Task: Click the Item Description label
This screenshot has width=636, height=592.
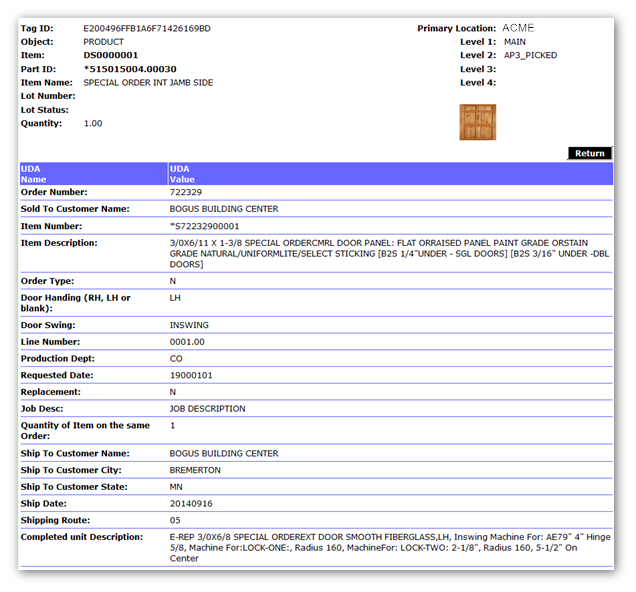Action: click(59, 243)
